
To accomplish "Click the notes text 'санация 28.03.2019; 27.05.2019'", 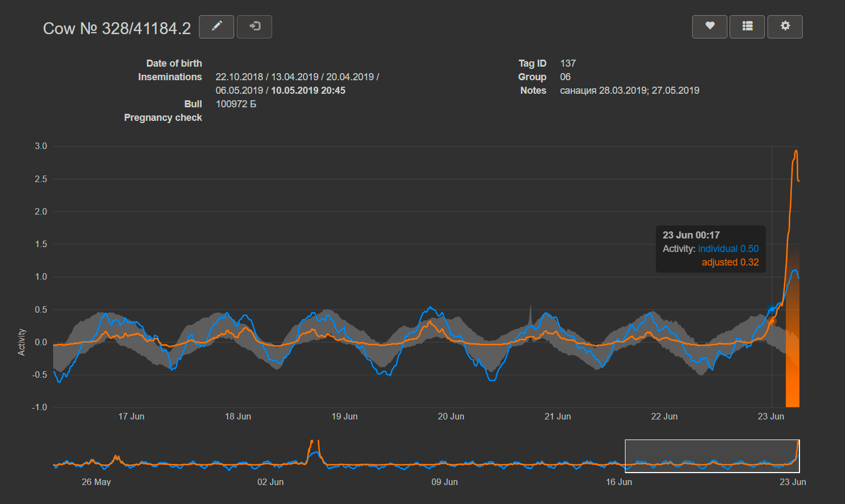I will coord(629,91).
